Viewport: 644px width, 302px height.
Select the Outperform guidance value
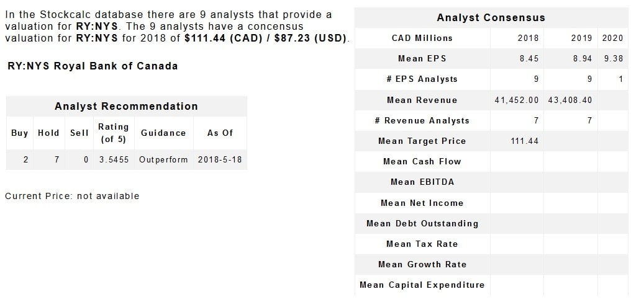pyautogui.click(x=163, y=159)
